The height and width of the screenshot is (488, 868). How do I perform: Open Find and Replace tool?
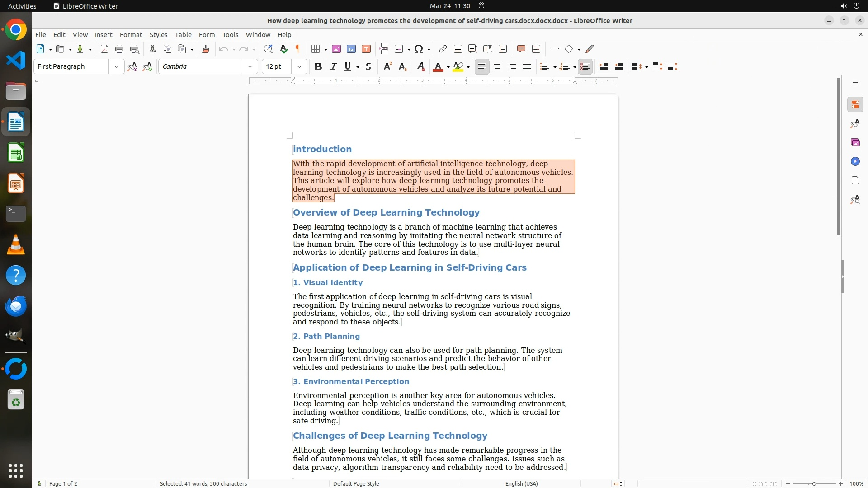(268, 49)
